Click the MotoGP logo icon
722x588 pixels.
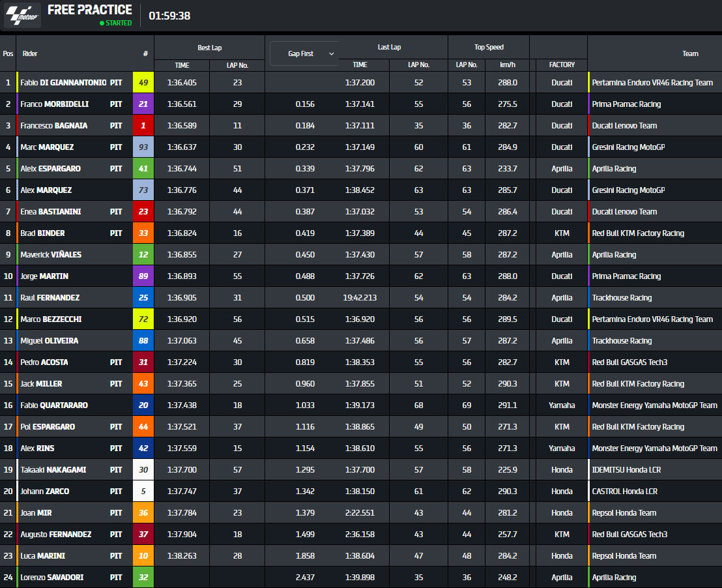point(23,15)
